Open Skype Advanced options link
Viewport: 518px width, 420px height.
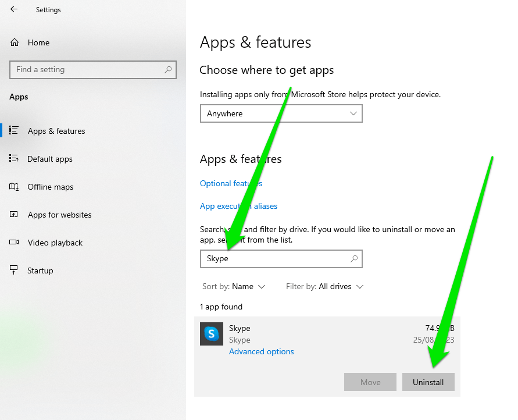point(261,351)
